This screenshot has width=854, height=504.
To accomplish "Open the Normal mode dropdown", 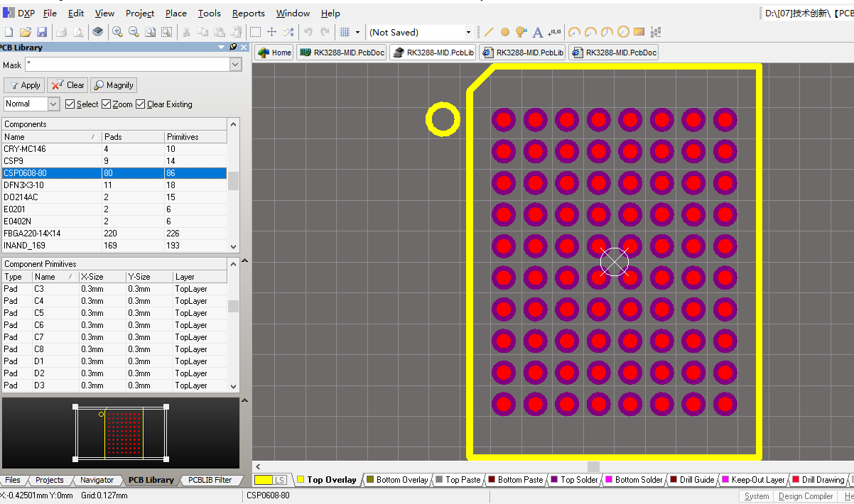I will coord(53,104).
